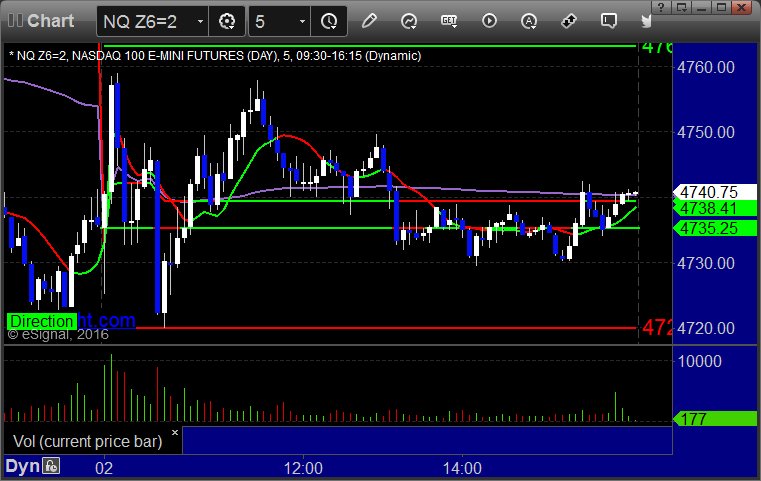This screenshot has width=761, height=481.
Task: Click the white 4740.75 last price marker
Action: tap(715, 192)
